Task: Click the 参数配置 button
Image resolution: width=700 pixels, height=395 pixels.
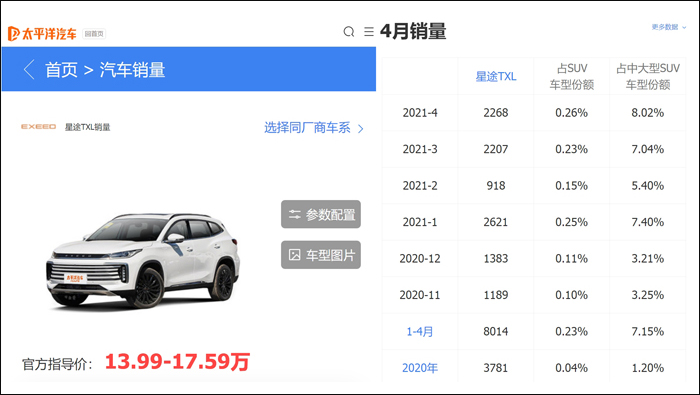Action: point(321,214)
